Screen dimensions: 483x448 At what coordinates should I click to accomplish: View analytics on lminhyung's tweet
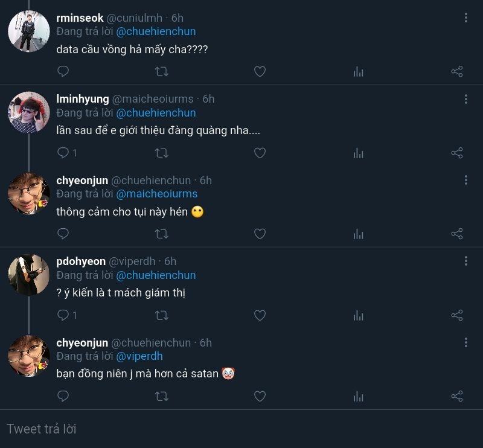359,153
